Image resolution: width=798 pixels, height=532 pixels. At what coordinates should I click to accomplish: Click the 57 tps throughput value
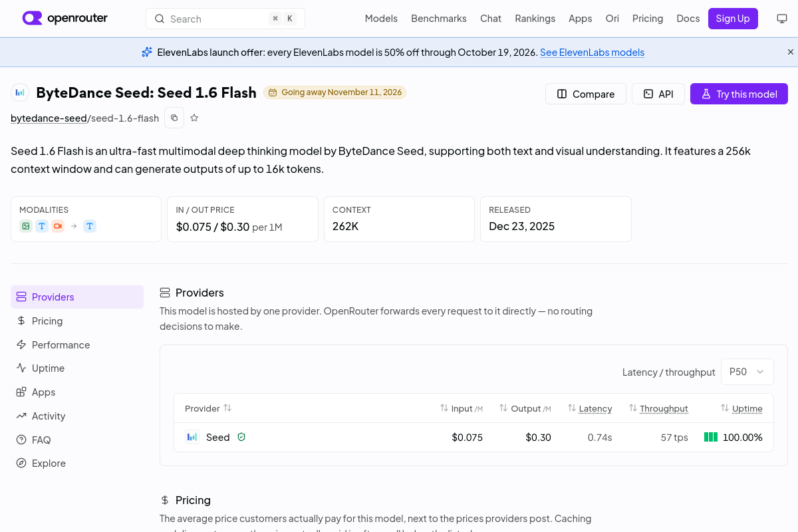(674, 437)
